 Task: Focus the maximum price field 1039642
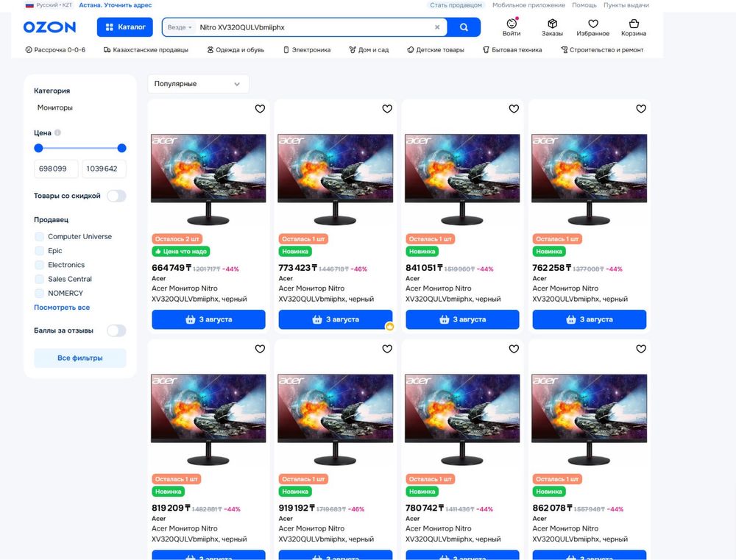tap(104, 169)
